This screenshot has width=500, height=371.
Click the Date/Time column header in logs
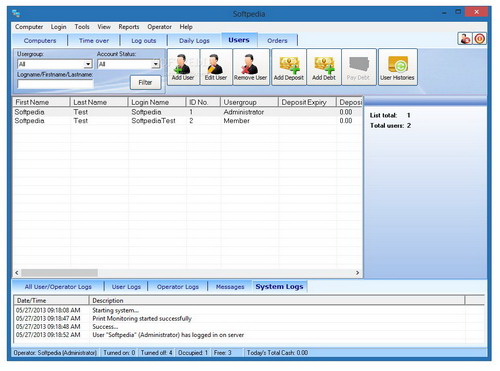coord(51,300)
